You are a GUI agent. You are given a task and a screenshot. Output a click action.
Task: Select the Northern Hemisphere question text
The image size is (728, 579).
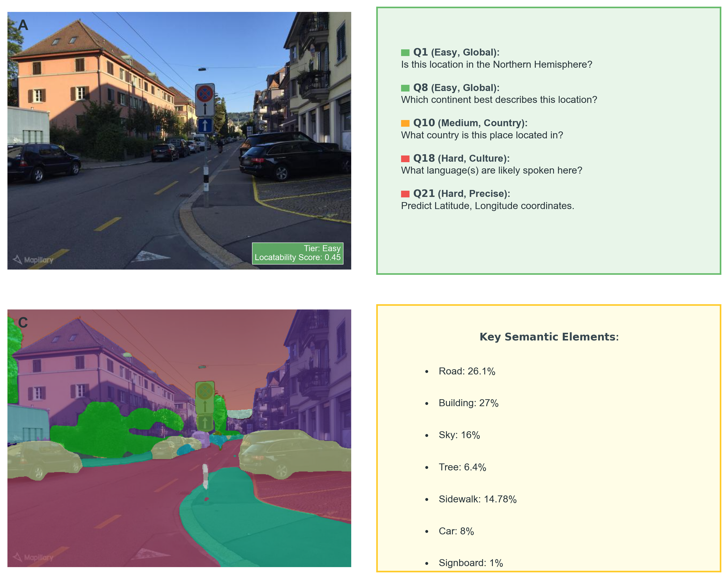coord(496,64)
